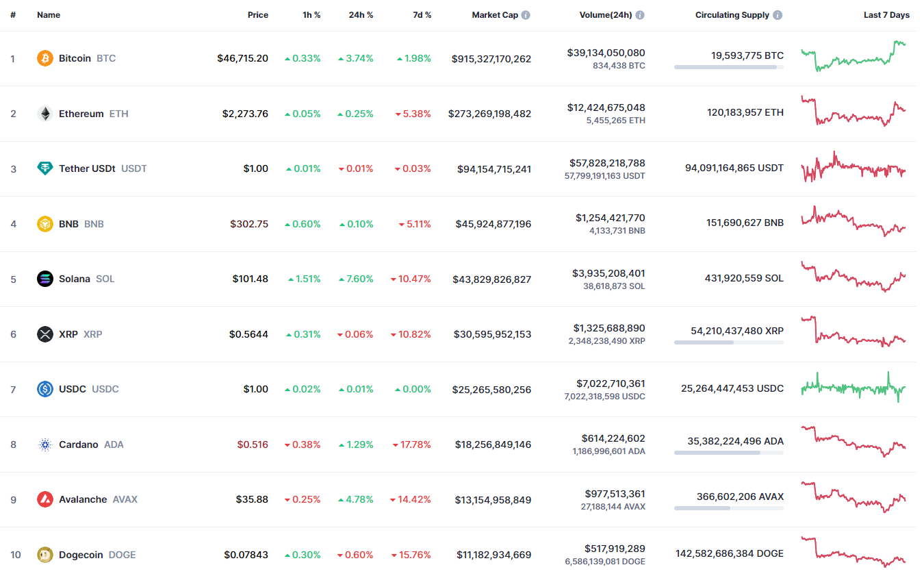Click the Bitcoin coin logo icon
924x576 pixels.
pyautogui.click(x=45, y=58)
